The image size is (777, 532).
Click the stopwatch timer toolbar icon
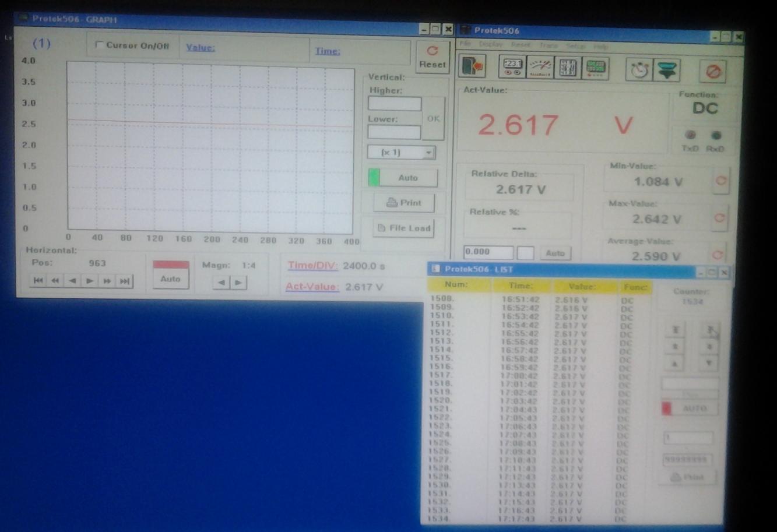[639, 70]
